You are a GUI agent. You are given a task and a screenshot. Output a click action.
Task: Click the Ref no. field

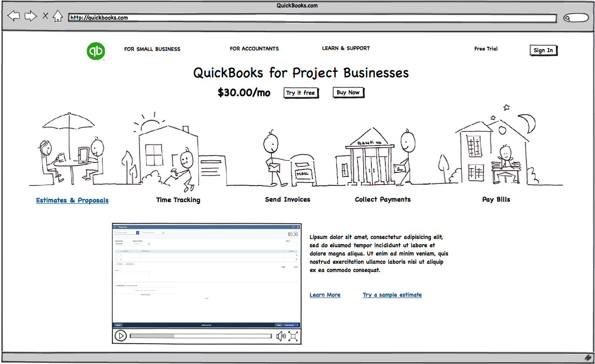point(292,244)
